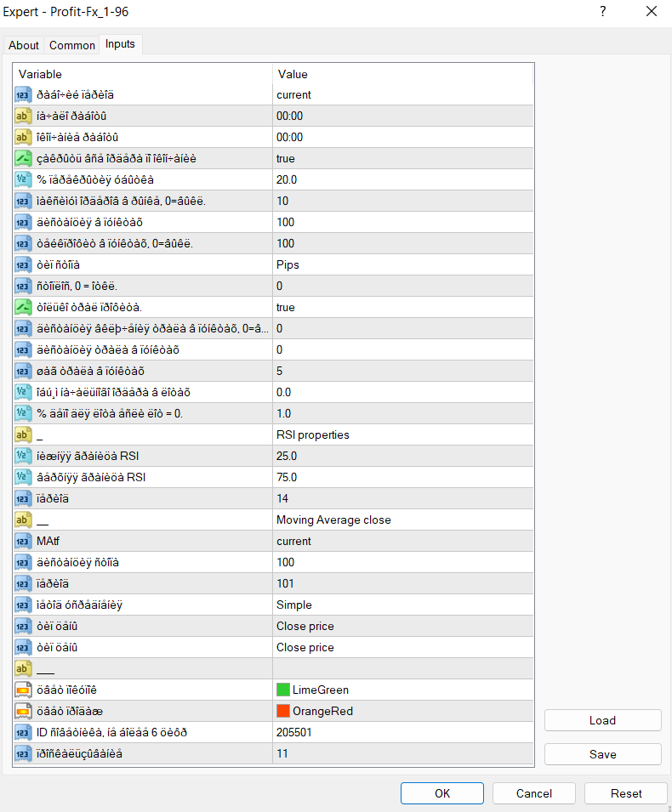Confirm settings with the OK button
The height and width of the screenshot is (812, 672).
point(442,793)
